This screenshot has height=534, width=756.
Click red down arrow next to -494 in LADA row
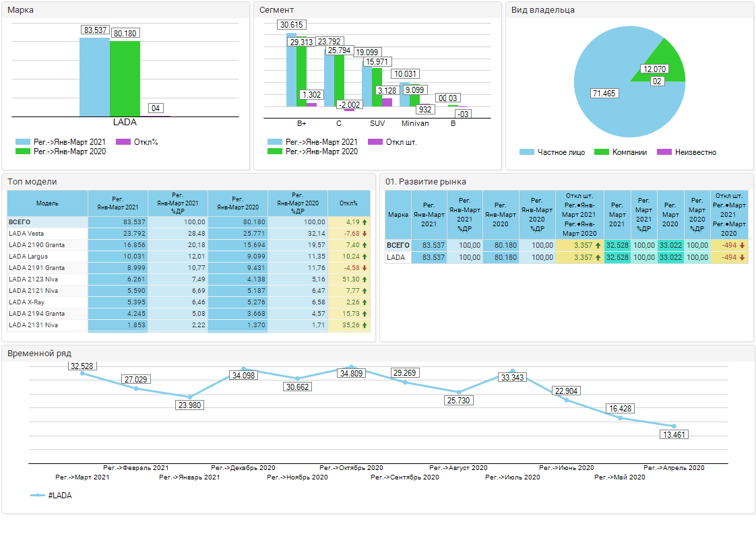(x=743, y=257)
